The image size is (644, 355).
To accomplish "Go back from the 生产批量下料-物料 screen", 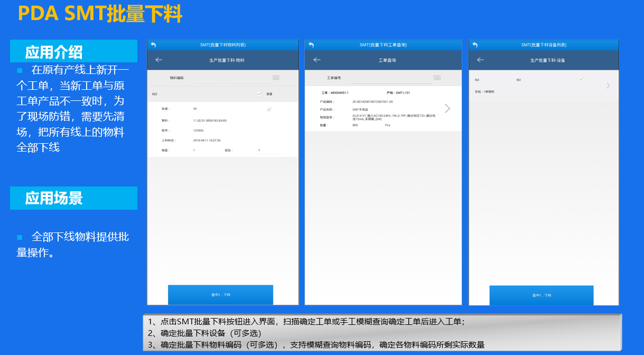I will pos(158,60).
